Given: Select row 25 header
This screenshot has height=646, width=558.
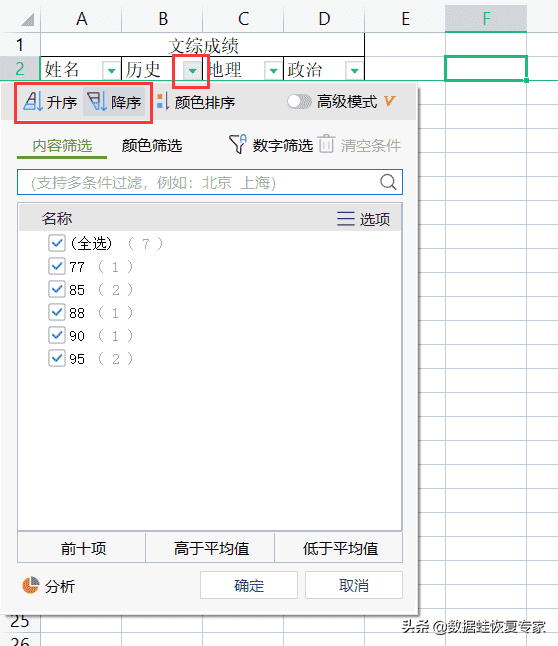Looking at the screenshot, I should tap(20, 621).
